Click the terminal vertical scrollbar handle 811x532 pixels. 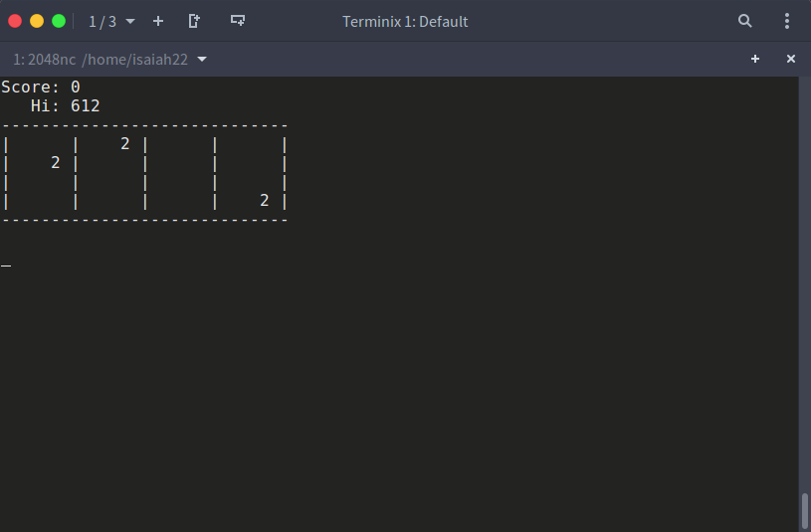click(x=805, y=511)
